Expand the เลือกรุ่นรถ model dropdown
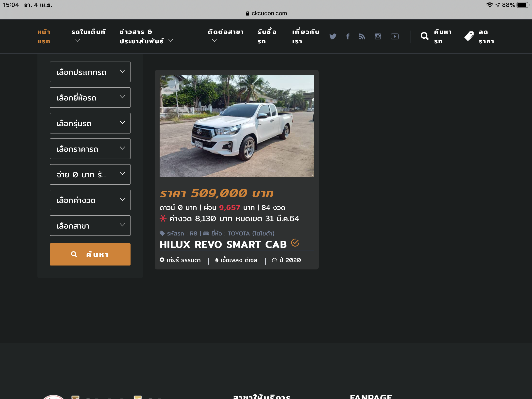This screenshot has height=399, width=532. point(90,123)
